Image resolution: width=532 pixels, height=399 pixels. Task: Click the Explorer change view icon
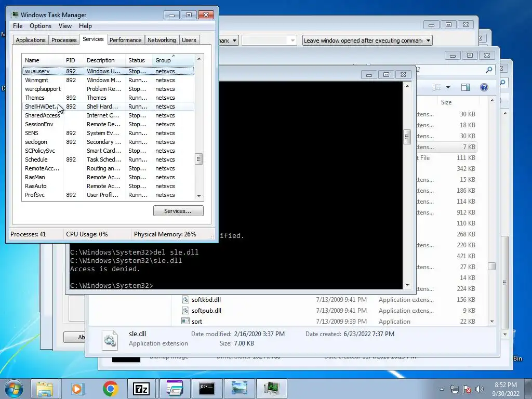pyautogui.click(x=437, y=87)
